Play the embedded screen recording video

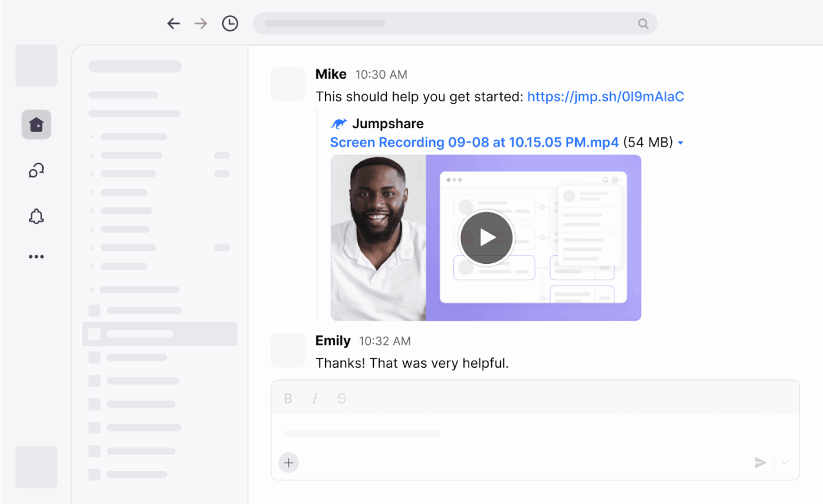coord(486,237)
